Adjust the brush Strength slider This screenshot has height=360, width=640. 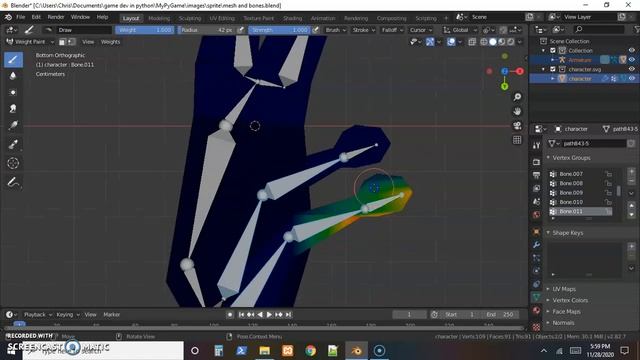(280, 30)
